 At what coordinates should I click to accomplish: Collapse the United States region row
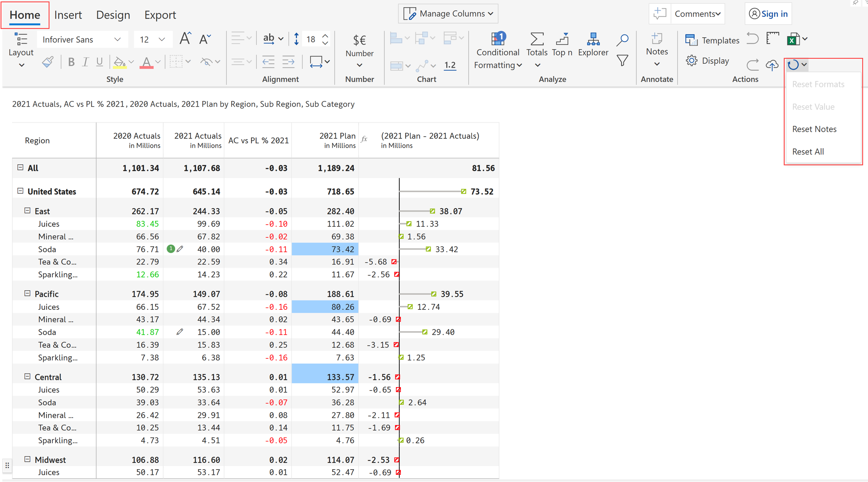[20, 191]
